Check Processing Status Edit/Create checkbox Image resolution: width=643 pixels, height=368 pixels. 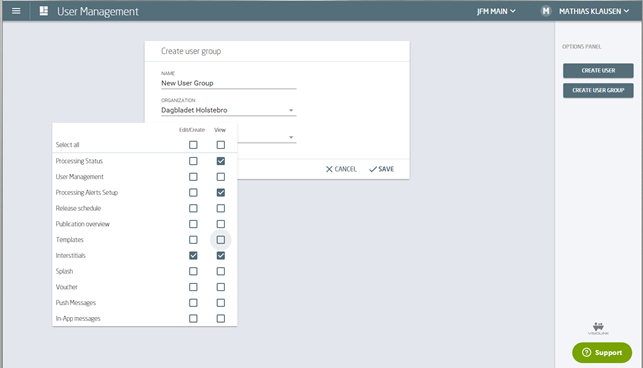point(193,161)
